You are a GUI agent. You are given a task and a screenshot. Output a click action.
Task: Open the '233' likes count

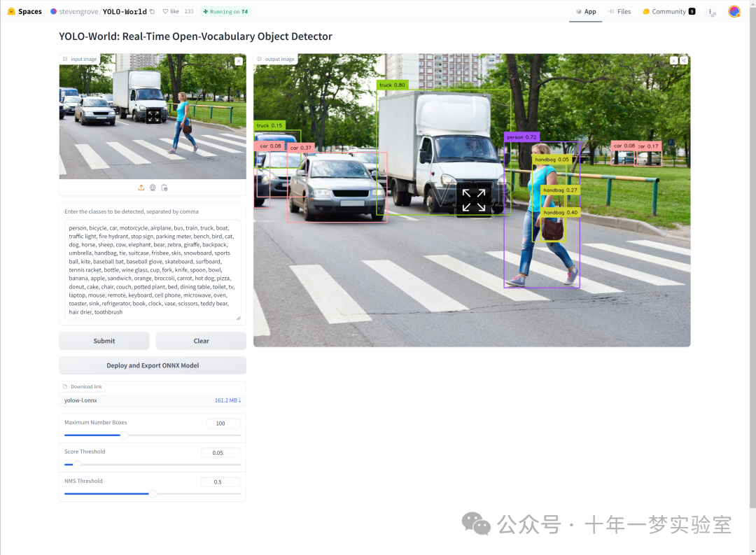tap(189, 12)
